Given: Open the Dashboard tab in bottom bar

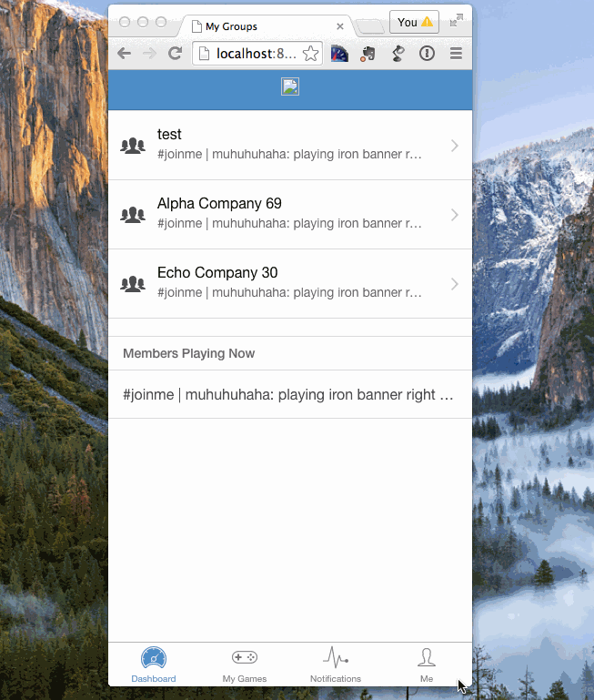Looking at the screenshot, I should [x=154, y=664].
